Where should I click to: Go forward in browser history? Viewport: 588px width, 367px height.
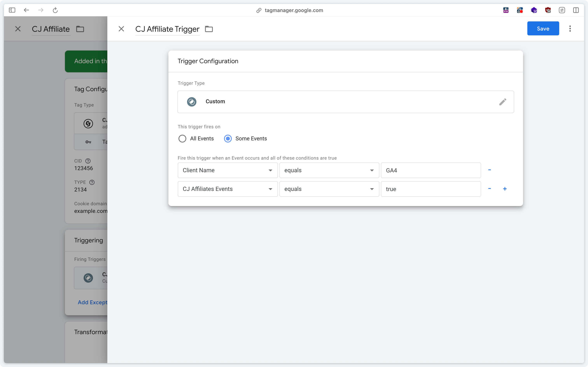[41, 10]
